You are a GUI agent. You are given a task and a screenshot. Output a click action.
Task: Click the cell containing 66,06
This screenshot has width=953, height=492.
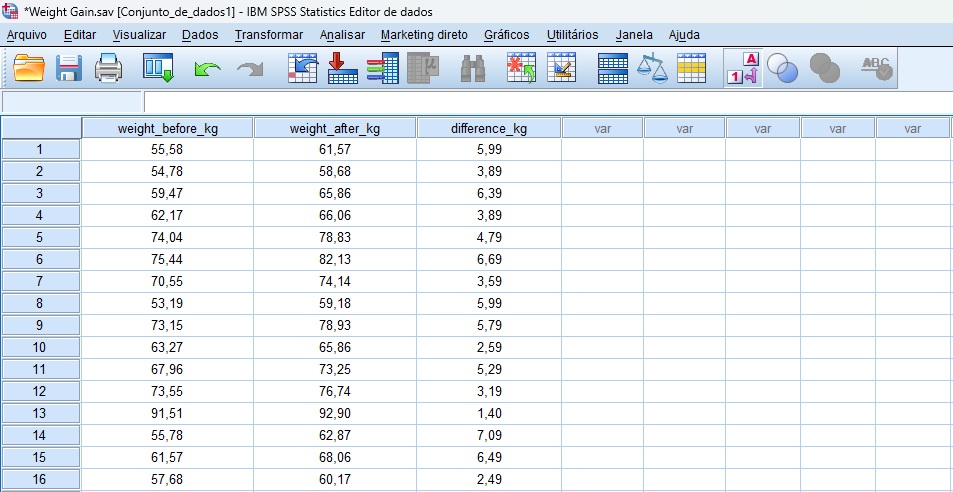(335, 215)
